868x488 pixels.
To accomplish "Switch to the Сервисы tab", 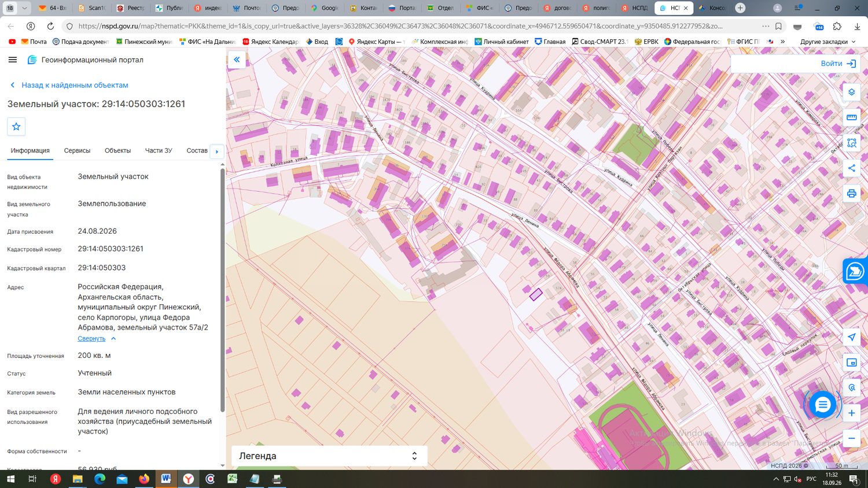I will pyautogui.click(x=77, y=150).
